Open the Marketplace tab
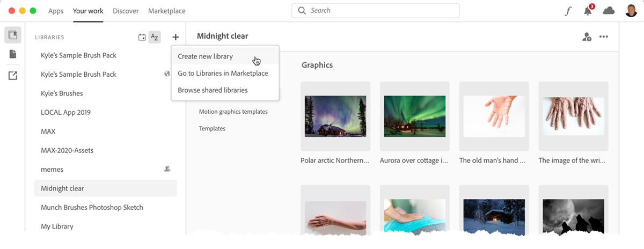The height and width of the screenshot is (249, 644). click(167, 11)
